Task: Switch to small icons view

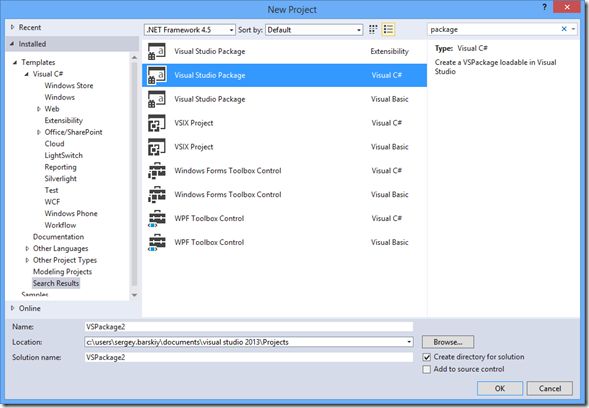Action: click(x=373, y=30)
